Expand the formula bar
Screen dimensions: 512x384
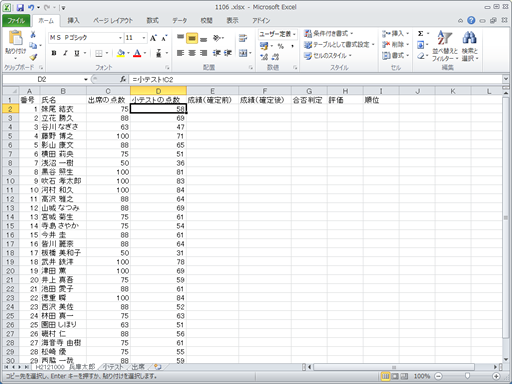click(x=506, y=79)
